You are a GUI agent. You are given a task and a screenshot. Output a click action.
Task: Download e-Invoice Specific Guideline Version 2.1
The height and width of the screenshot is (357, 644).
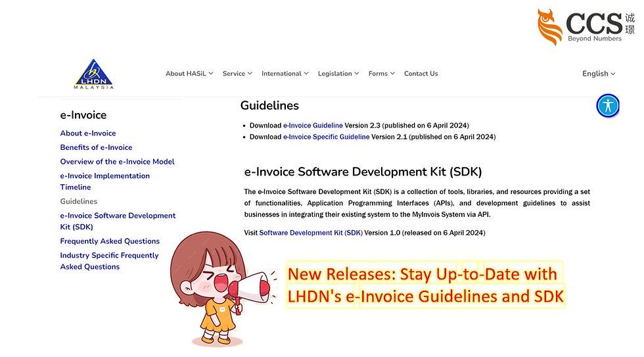tap(326, 137)
